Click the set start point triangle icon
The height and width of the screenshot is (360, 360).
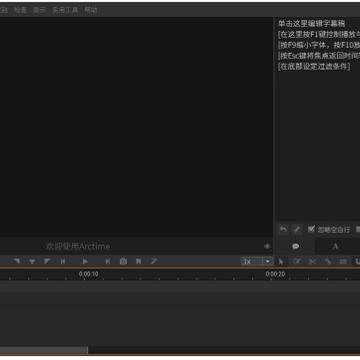pos(17,261)
